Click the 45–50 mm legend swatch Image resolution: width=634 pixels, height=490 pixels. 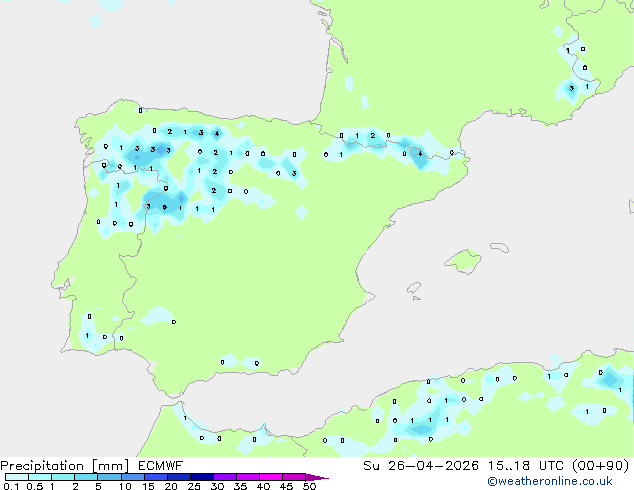(x=294, y=477)
